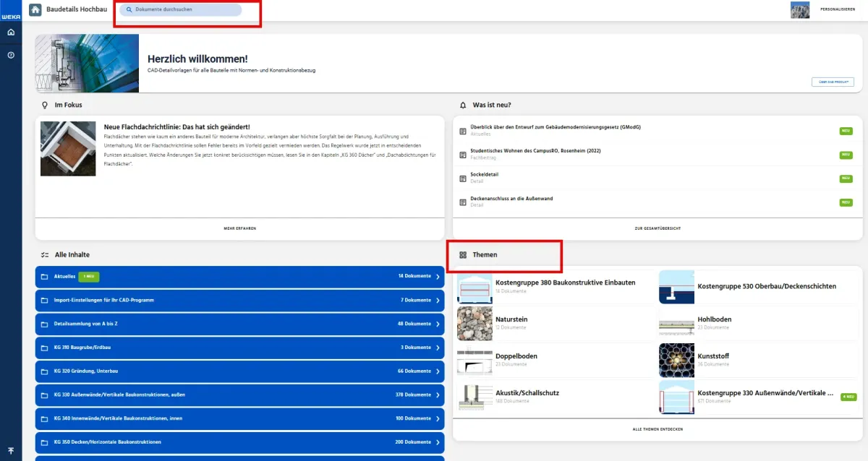The image size is (868, 461).
Task: Click the document icon for Gebäudemodernisierungsgesetz entry
Action: tap(463, 131)
